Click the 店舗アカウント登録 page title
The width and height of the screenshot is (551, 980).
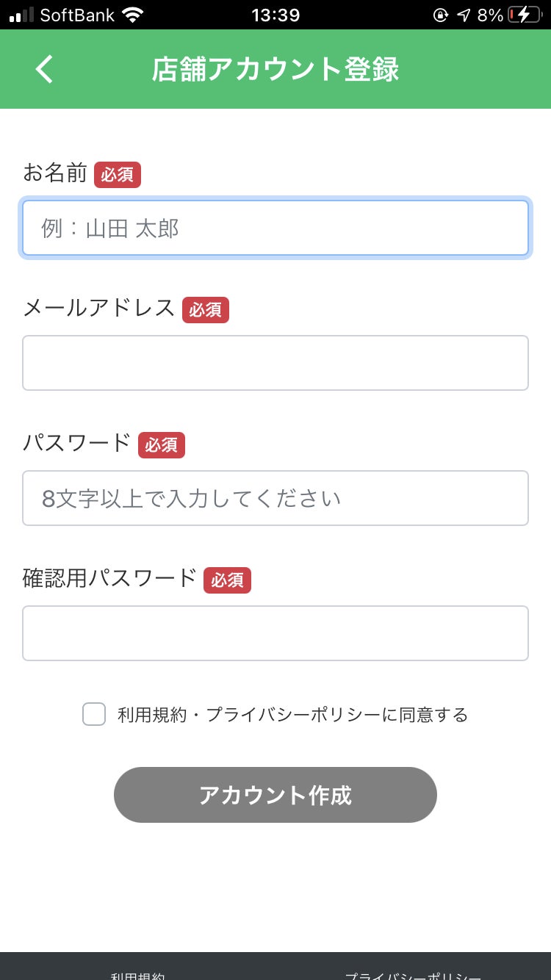click(275, 69)
